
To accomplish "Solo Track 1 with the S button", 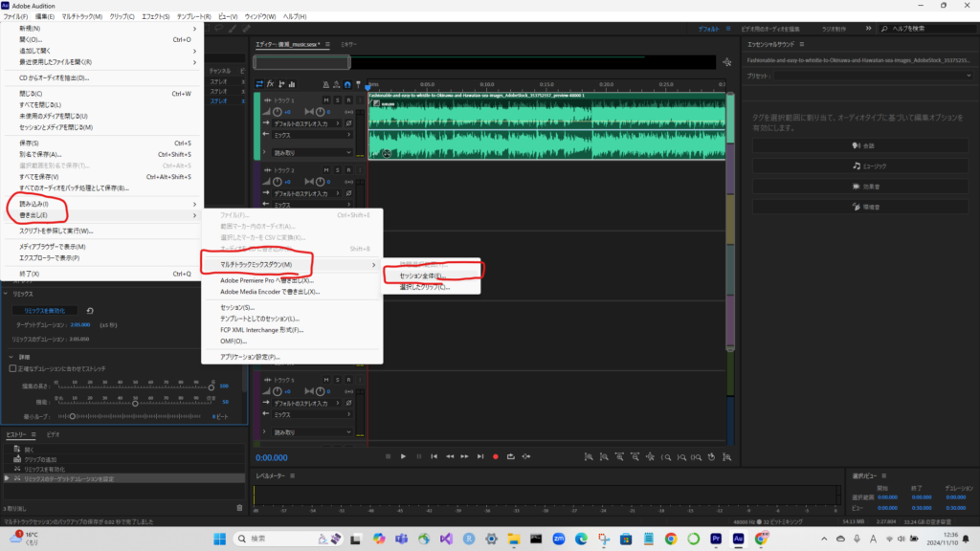I will (x=338, y=99).
